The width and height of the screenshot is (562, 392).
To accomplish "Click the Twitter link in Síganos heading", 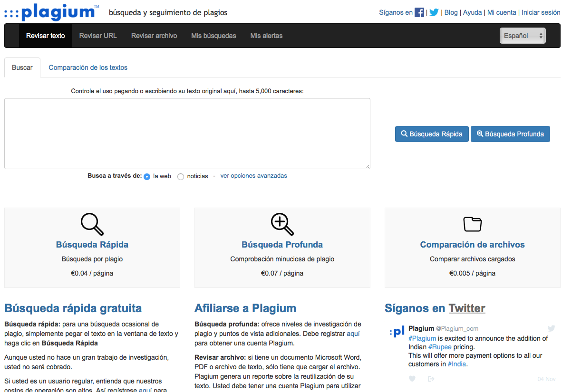I will click(467, 308).
